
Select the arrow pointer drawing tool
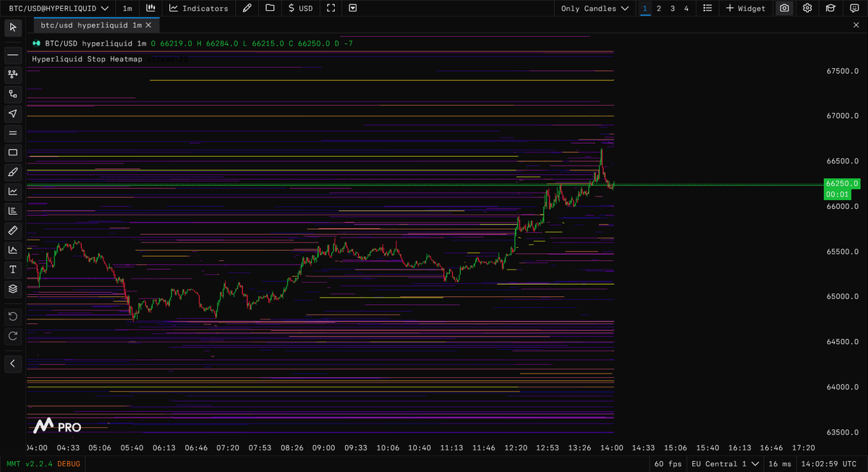[x=12, y=113]
